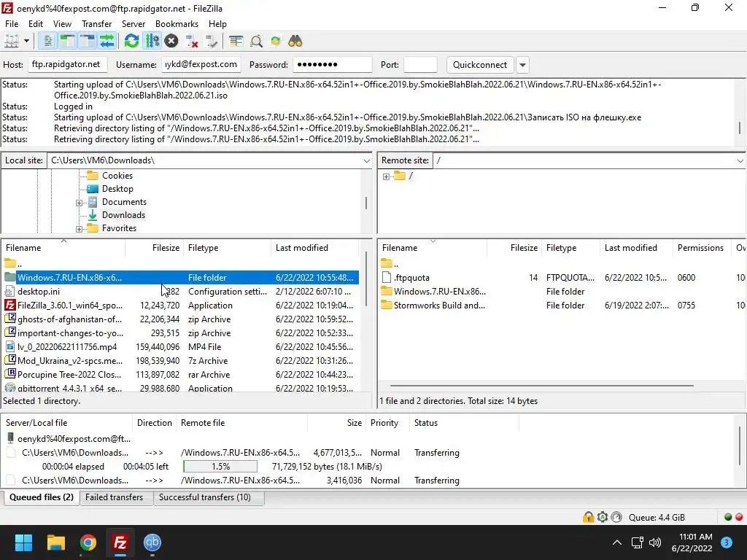Open the Site Manager dropdown arrow
This screenshot has width=747, height=560.
point(26,42)
